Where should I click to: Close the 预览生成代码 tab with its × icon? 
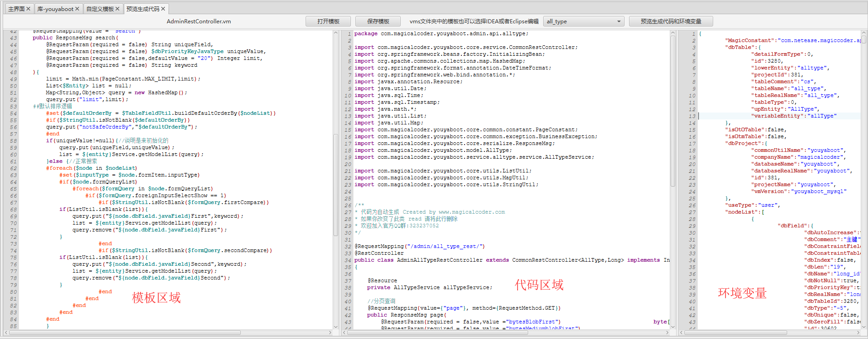[163, 9]
